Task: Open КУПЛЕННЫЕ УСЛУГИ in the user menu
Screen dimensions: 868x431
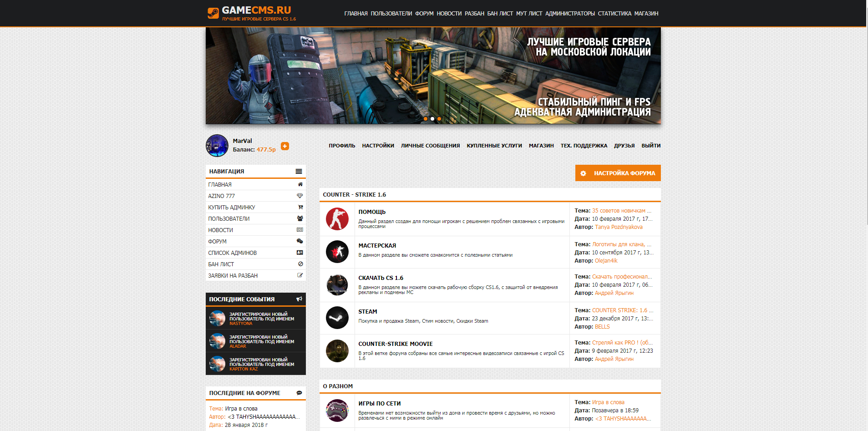Action: [494, 146]
